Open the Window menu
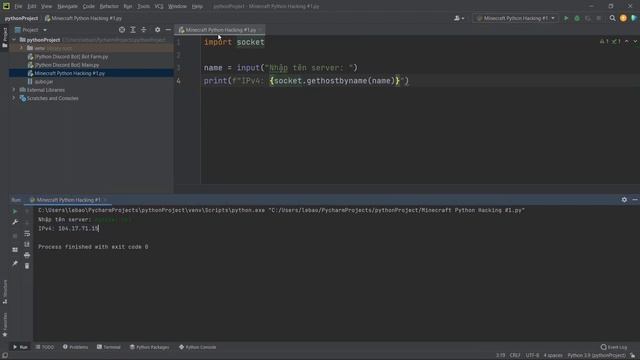640x360 pixels. (178, 7)
